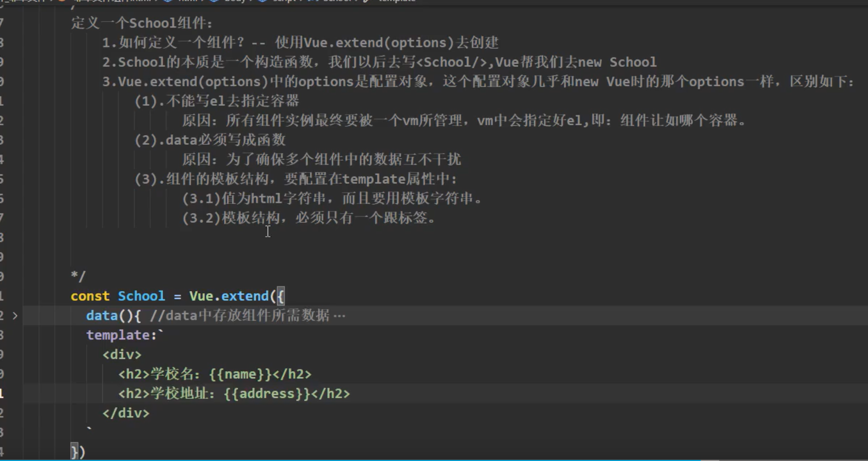Click the inline comment '//data中存放组件所需数据'
The width and height of the screenshot is (868, 461).
coord(239,316)
